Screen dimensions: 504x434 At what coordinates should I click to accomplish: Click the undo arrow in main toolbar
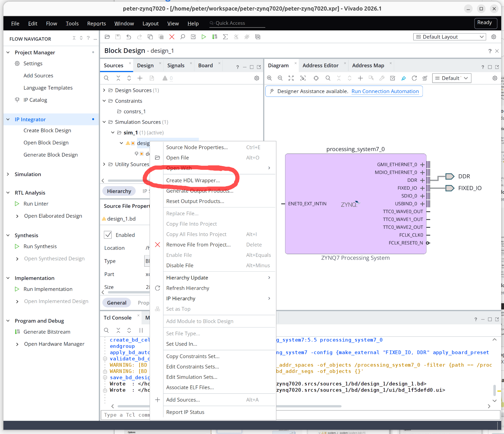[x=129, y=37]
